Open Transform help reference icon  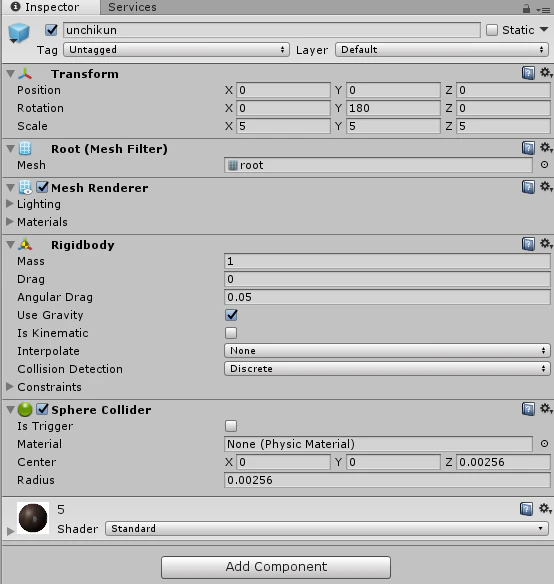[528, 73]
